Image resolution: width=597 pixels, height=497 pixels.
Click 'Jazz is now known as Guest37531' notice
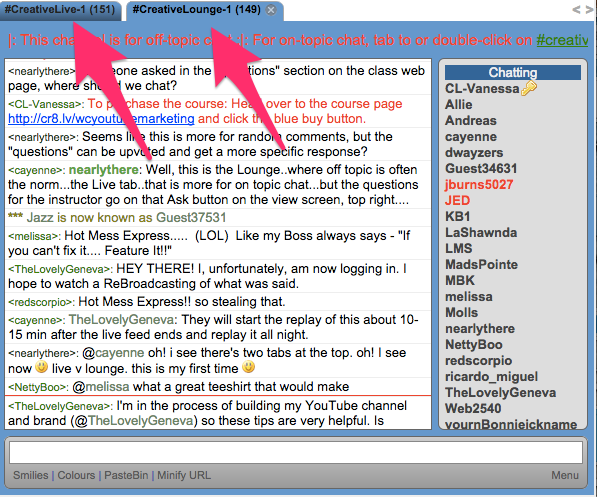(117, 217)
